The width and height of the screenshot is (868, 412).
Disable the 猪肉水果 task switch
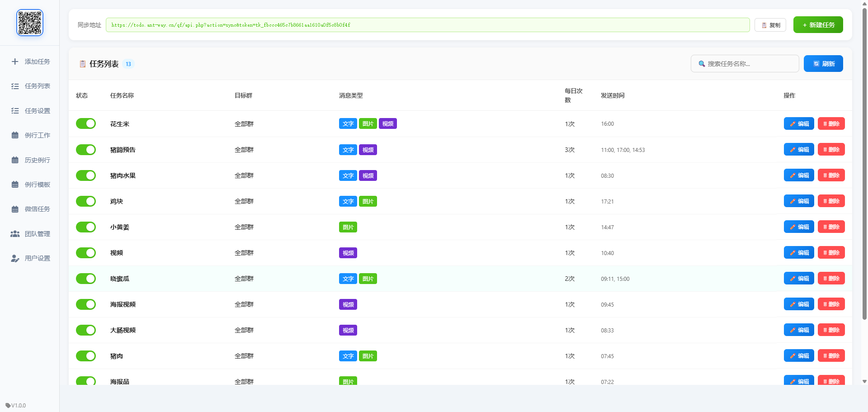tap(86, 175)
